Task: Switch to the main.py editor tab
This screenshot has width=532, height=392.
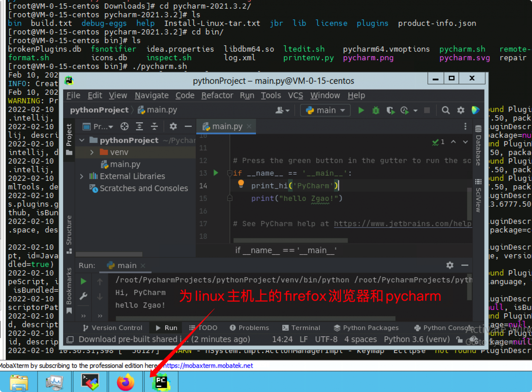Action: (x=227, y=126)
